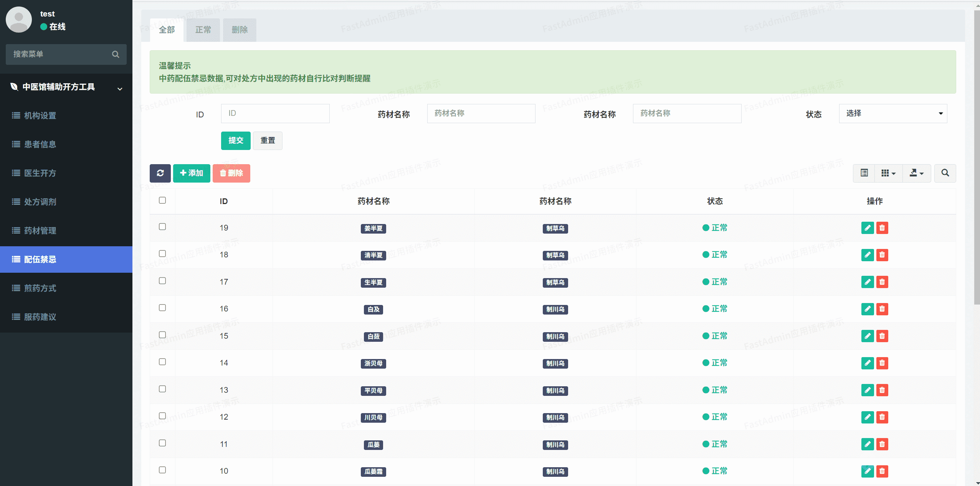This screenshot has width=980, height=486.
Task: Toggle the table card view icon
Action: click(x=864, y=173)
